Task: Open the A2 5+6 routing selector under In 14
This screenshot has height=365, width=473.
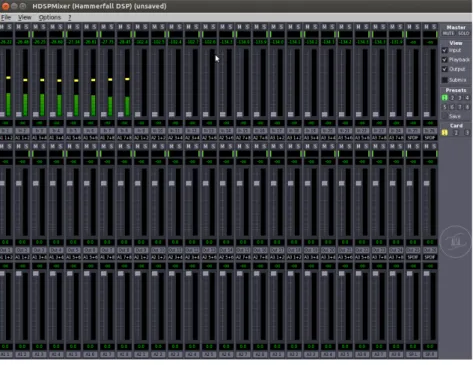Action: pyautogui.click(x=226, y=138)
